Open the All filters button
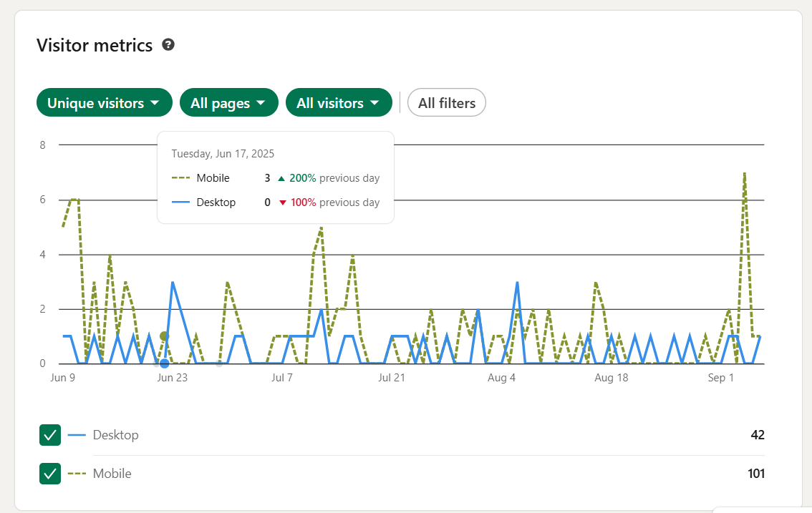The width and height of the screenshot is (812, 513). (446, 102)
